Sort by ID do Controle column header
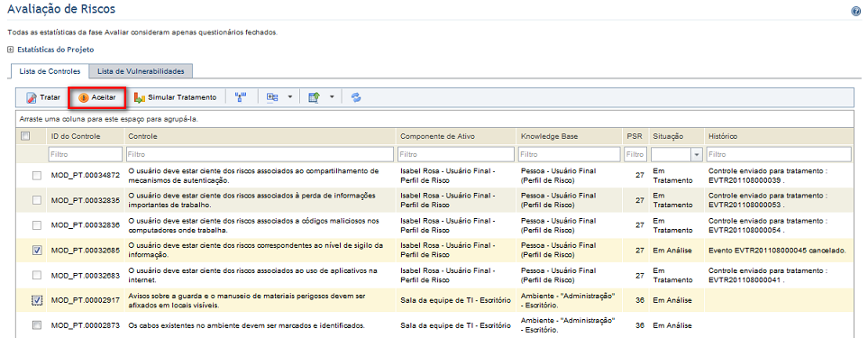Viewport: 868px width, 338px height. (x=76, y=136)
